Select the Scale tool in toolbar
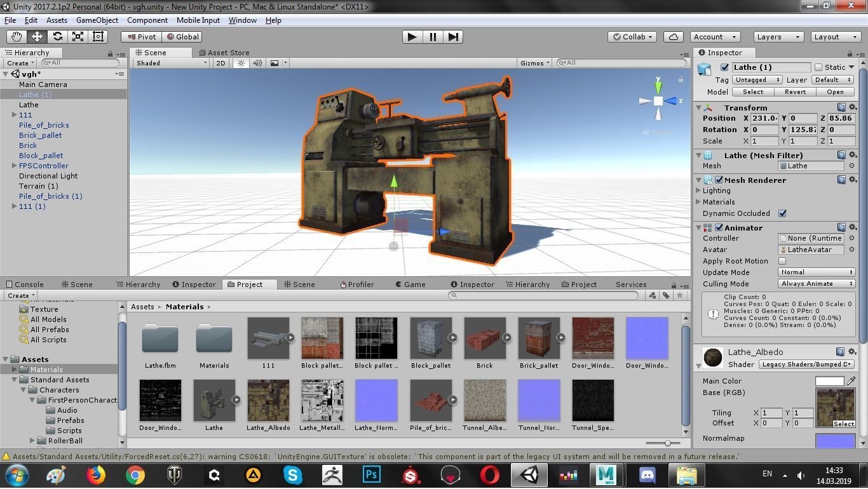The image size is (868, 489). (x=78, y=37)
